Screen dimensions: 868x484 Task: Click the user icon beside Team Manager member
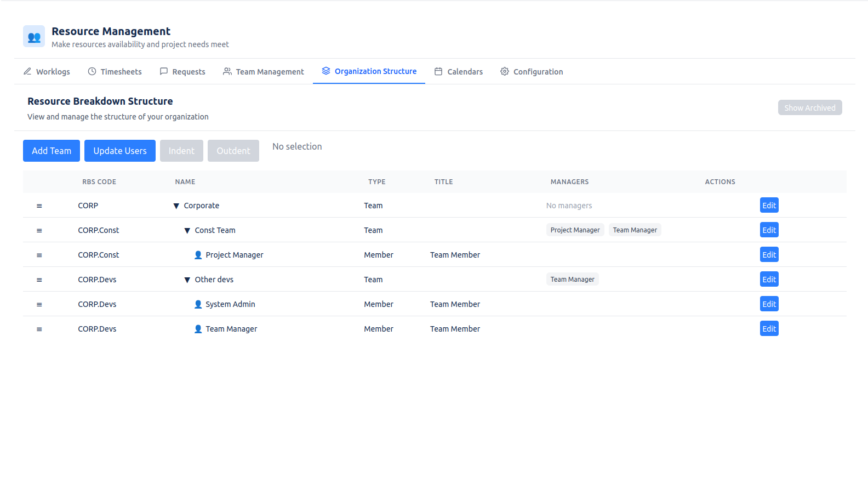pyautogui.click(x=198, y=329)
